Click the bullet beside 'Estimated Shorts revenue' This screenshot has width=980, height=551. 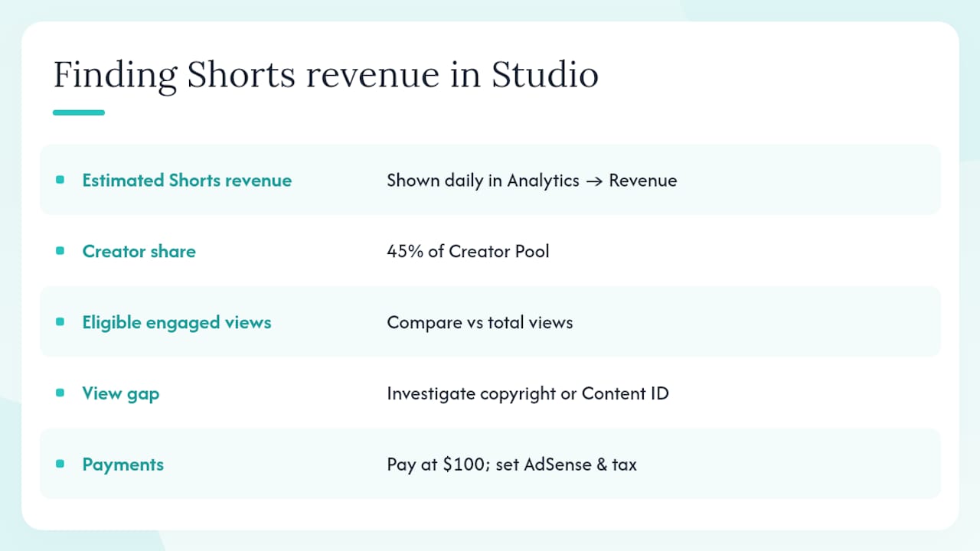point(60,180)
